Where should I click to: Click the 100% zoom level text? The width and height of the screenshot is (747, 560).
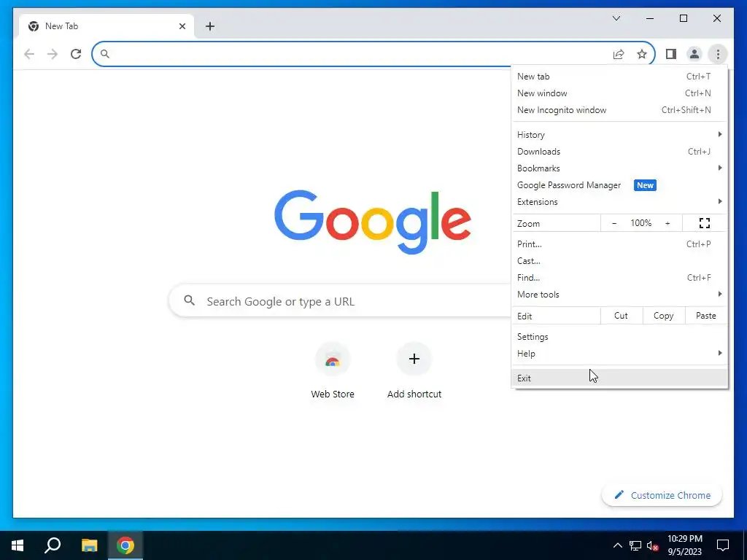640,223
